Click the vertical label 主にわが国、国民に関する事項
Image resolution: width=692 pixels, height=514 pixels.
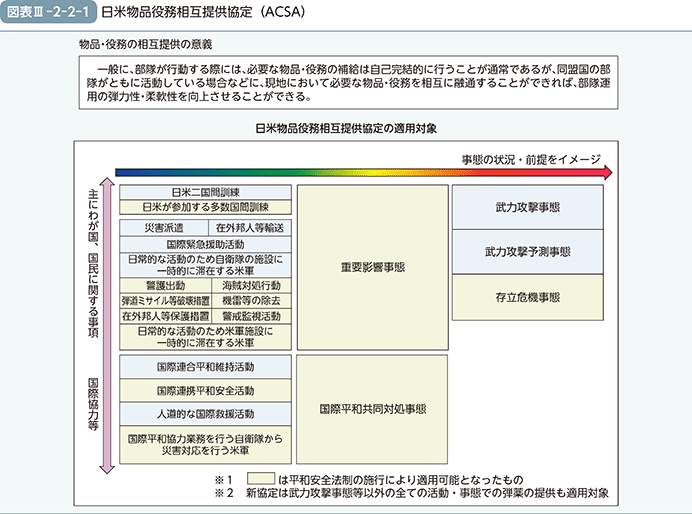(93, 263)
